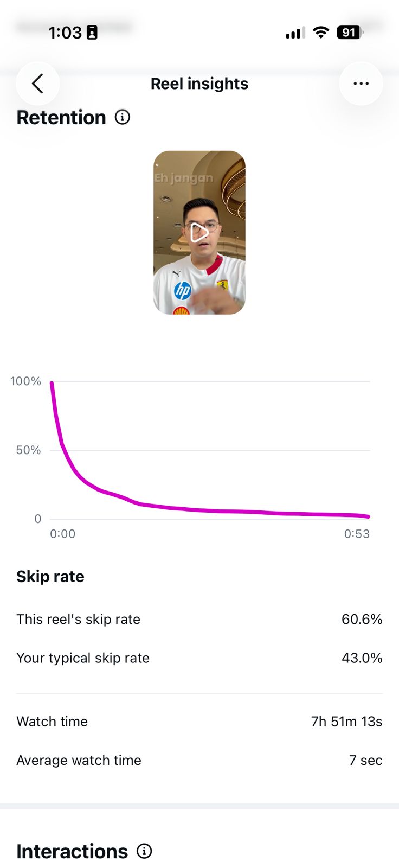Viewport: 399px width, 868px height.
Task: Tap the cellular signal bars icon
Action: pyautogui.click(x=295, y=33)
